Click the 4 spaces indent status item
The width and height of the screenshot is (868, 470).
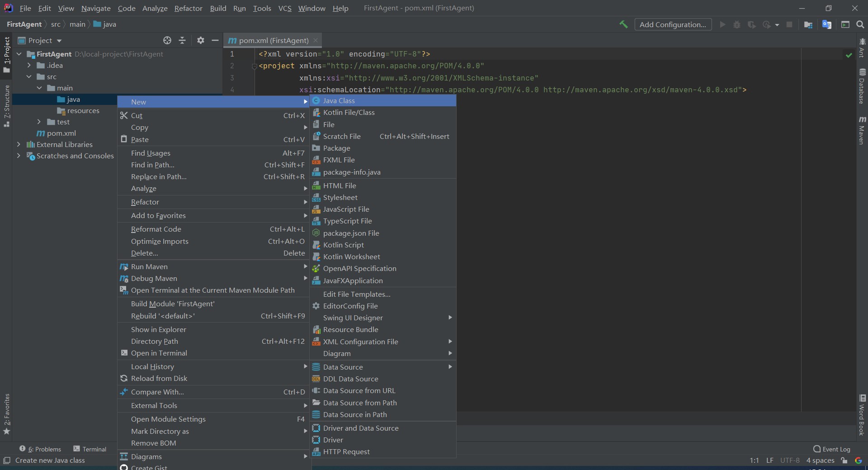pyautogui.click(x=820, y=461)
